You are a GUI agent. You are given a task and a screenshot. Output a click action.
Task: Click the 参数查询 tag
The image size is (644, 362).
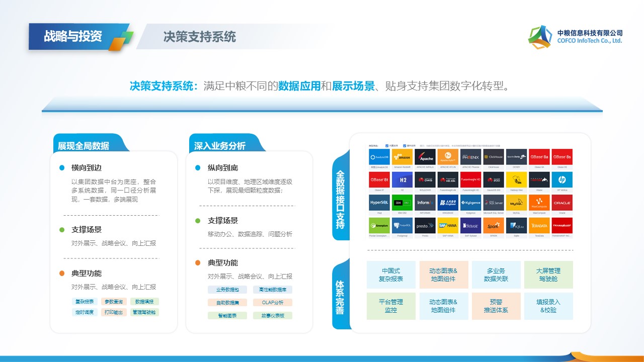pos(114,302)
